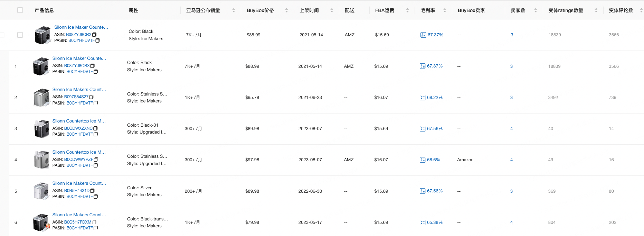Copy PASIN icon in row 1
The height and width of the screenshot is (236, 644).
[96, 72]
